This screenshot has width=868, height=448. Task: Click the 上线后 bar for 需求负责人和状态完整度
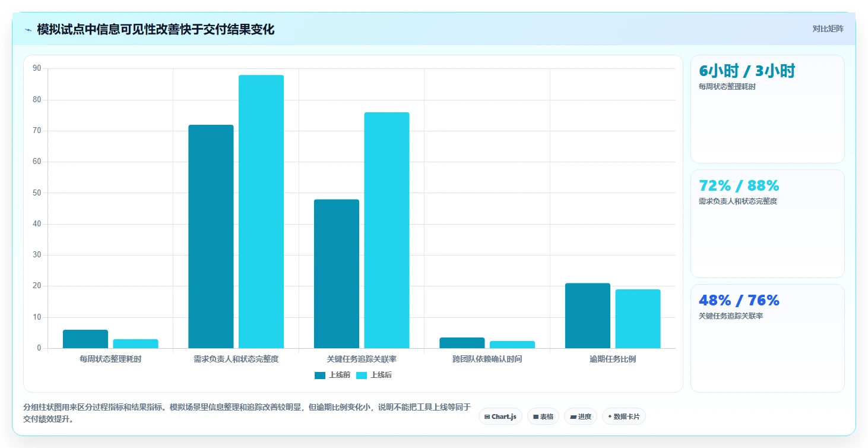tap(261, 212)
